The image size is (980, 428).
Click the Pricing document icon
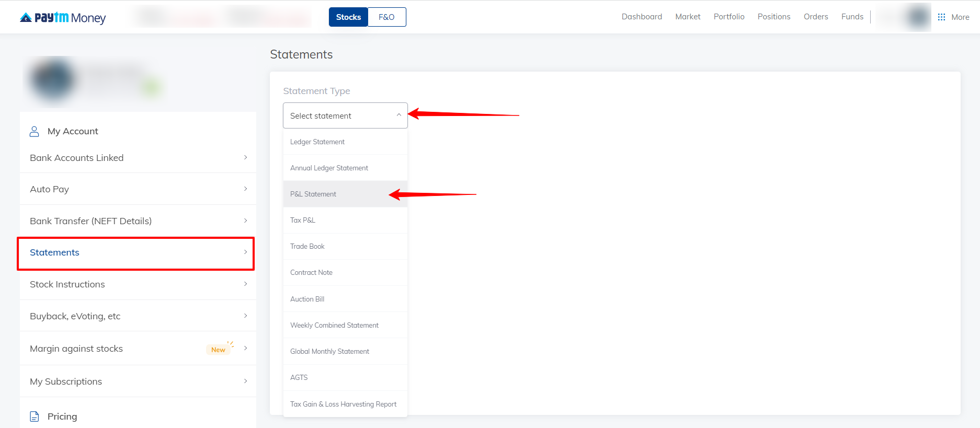click(35, 417)
